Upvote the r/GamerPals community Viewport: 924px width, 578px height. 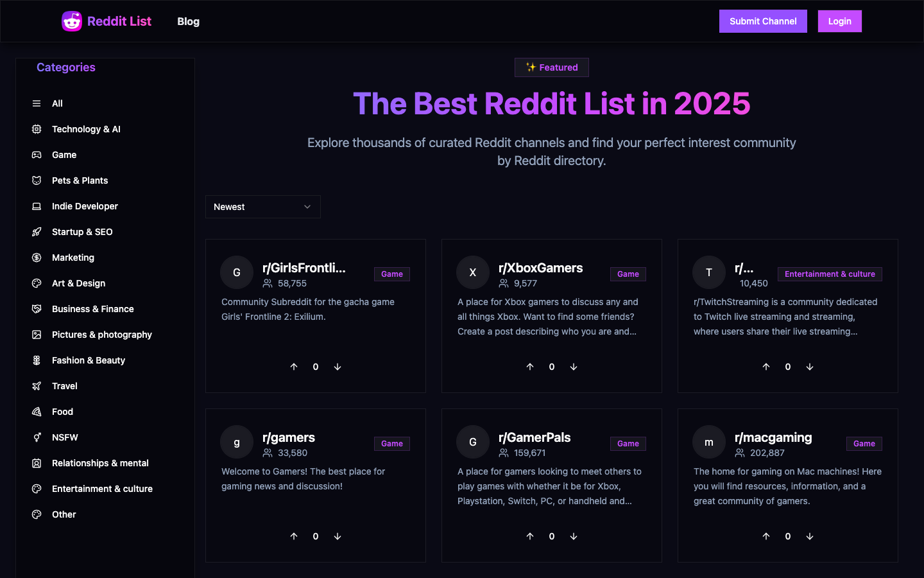(x=530, y=536)
